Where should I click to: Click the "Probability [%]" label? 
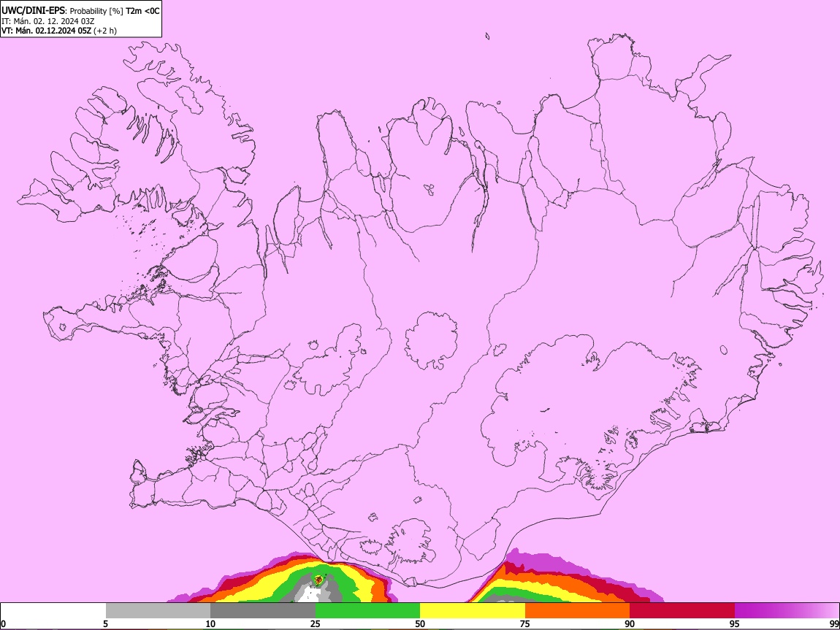click(x=96, y=11)
